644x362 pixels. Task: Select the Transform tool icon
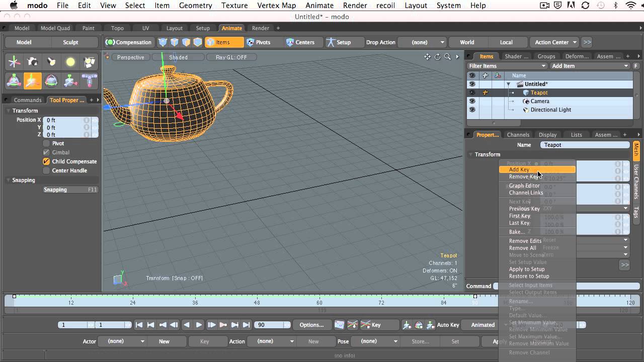coord(14,80)
